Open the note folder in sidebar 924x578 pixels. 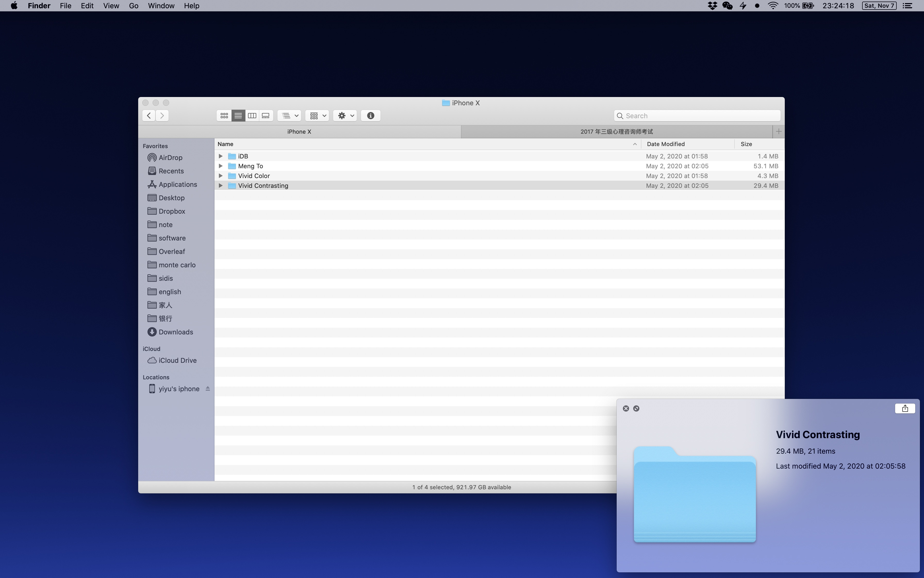coord(160,224)
